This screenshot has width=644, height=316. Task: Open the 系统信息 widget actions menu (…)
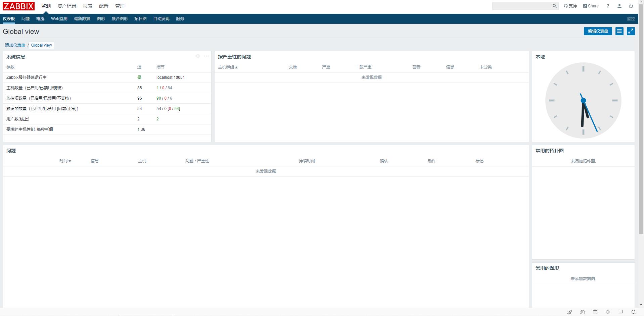point(206,56)
